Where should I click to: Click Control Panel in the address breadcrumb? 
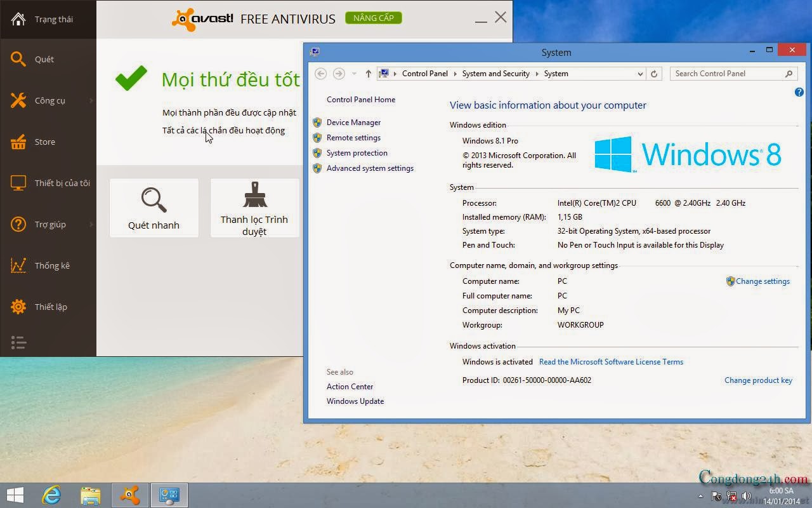click(x=425, y=74)
